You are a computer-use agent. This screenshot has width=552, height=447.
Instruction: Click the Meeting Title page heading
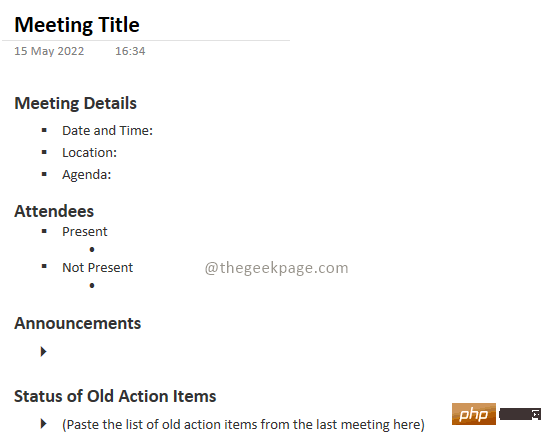pos(77,25)
